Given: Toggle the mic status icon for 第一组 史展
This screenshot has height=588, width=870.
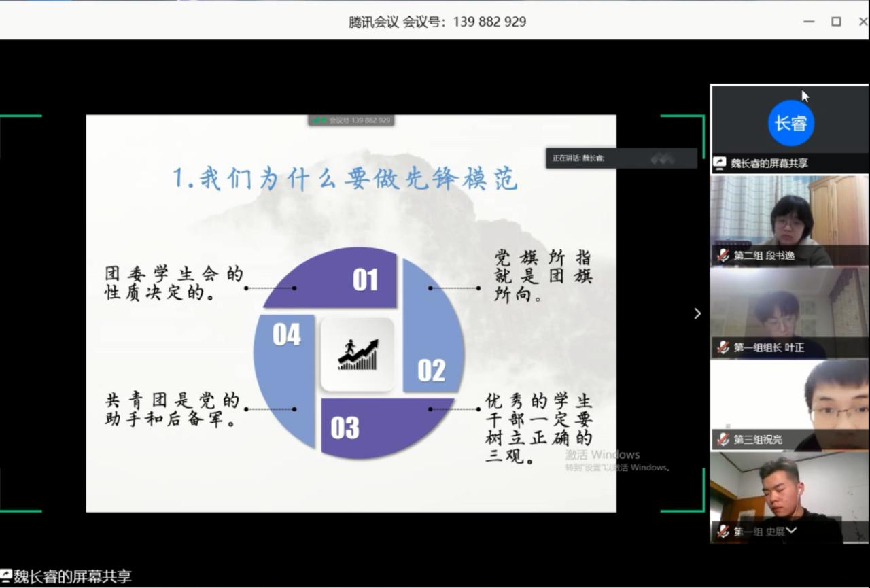Looking at the screenshot, I should click(723, 532).
